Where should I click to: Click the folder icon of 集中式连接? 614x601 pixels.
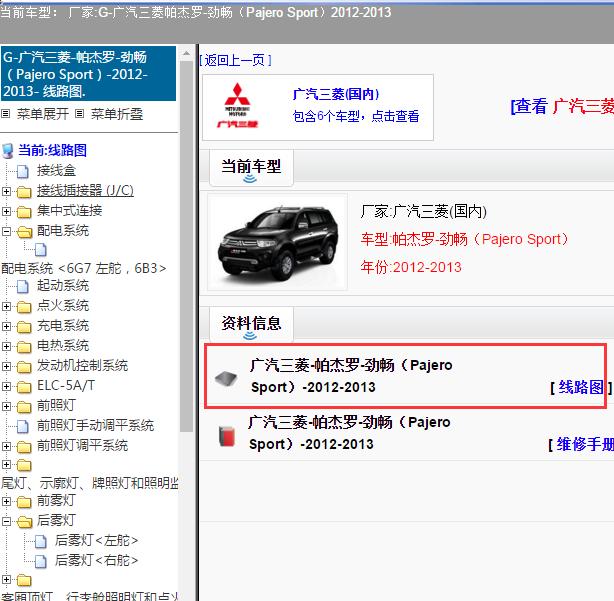[24, 211]
